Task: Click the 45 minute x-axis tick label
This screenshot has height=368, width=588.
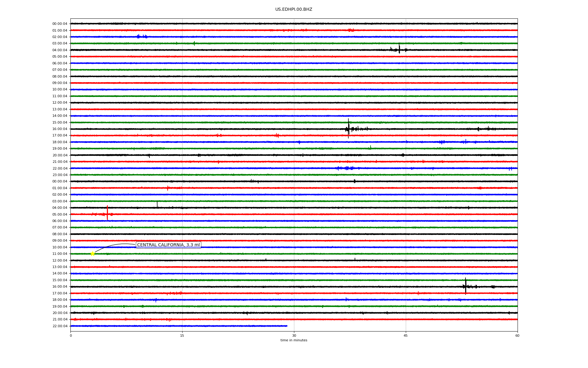Action: pos(405,335)
